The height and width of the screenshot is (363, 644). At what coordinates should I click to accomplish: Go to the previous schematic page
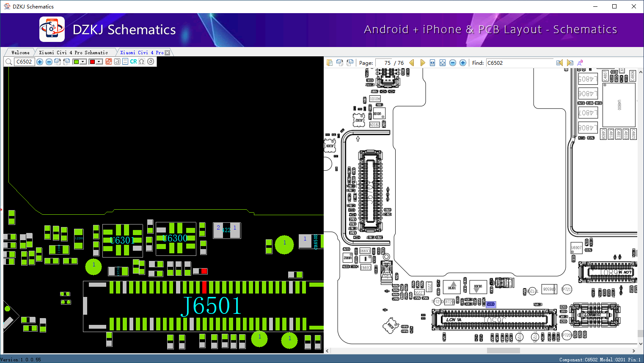pos(411,63)
